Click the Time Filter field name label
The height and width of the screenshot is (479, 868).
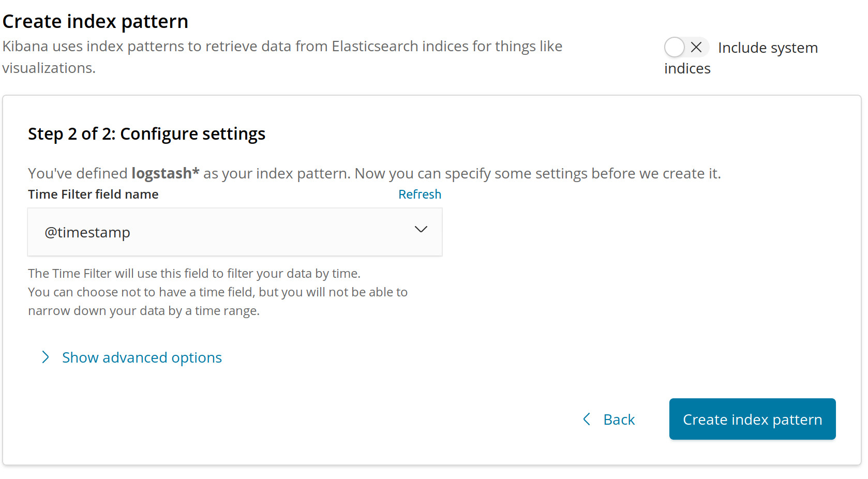click(93, 194)
